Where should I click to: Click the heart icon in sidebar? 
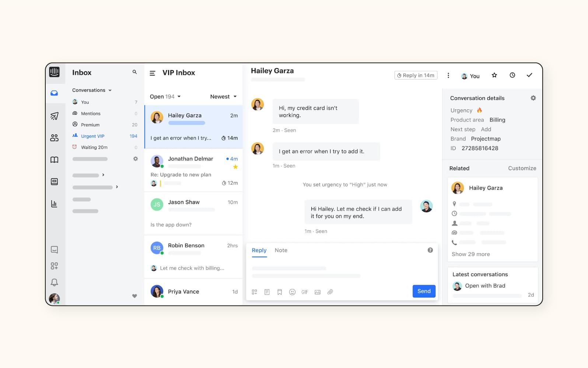coord(134,296)
